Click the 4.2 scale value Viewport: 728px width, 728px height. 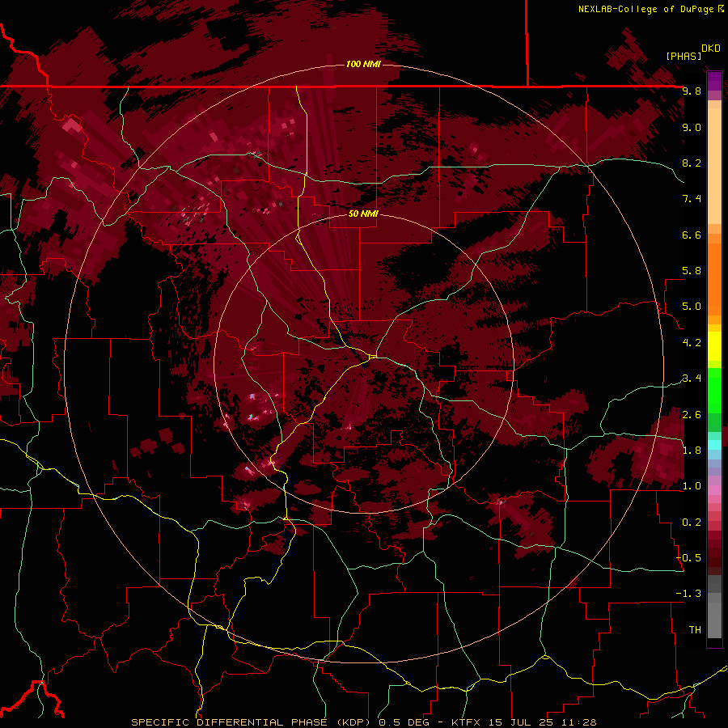[692, 343]
